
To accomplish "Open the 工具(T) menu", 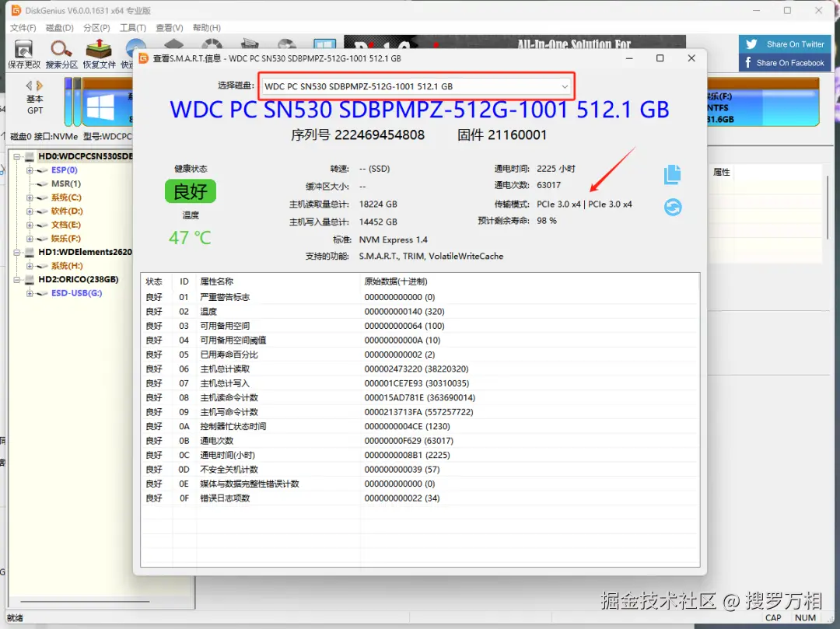I will [x=133, y=28].
